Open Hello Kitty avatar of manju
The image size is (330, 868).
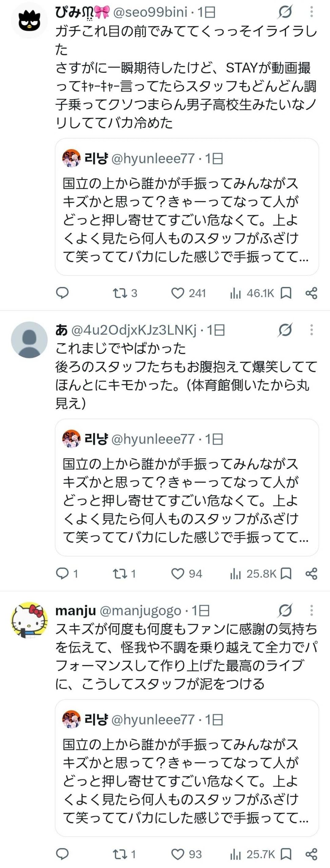[29, 620]
